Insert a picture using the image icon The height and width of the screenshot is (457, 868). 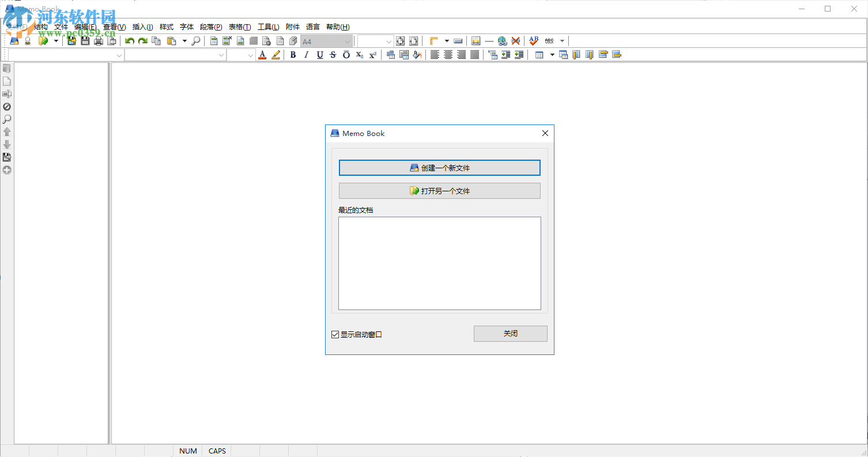475,41
